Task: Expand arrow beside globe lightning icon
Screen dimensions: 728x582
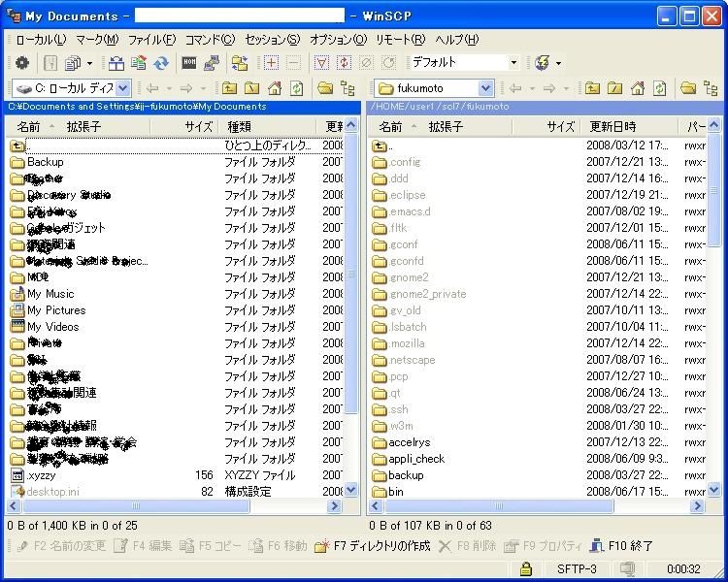Action: point(558,63)
